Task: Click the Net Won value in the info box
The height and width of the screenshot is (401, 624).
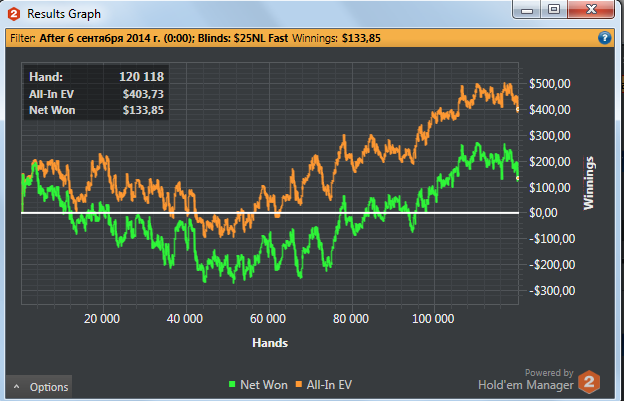Action: (x=143, y=110)
